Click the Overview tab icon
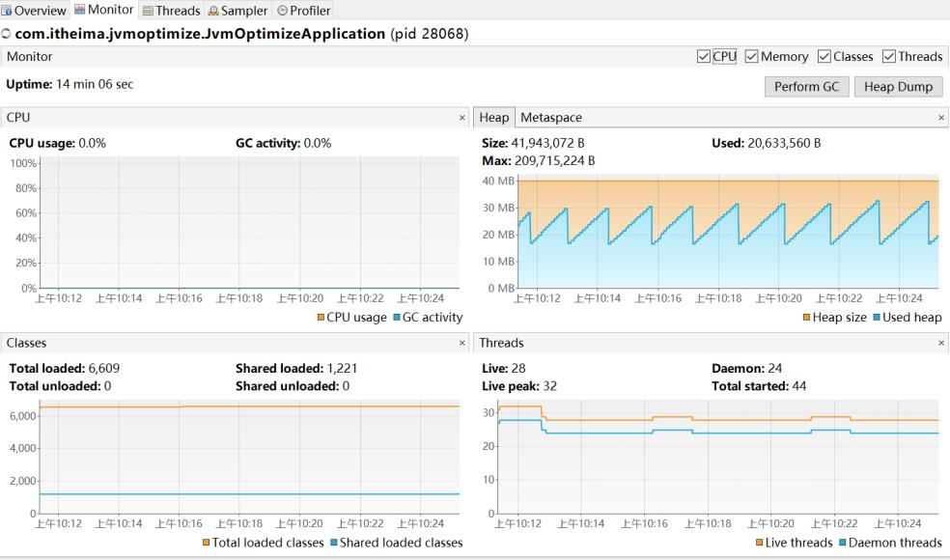Screen dimensions: 950x560 point(6,11)
